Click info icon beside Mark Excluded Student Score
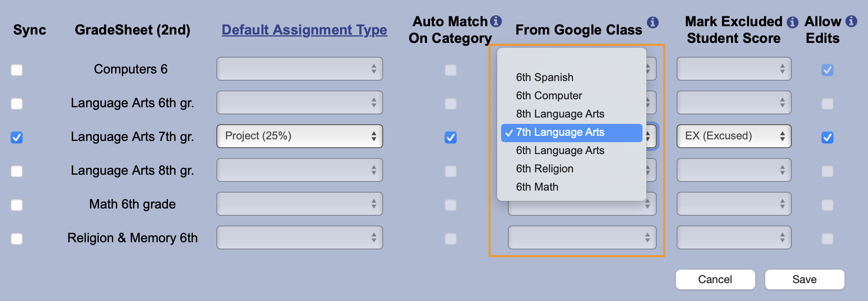This screenshot has width=868, height=301. 793,22
